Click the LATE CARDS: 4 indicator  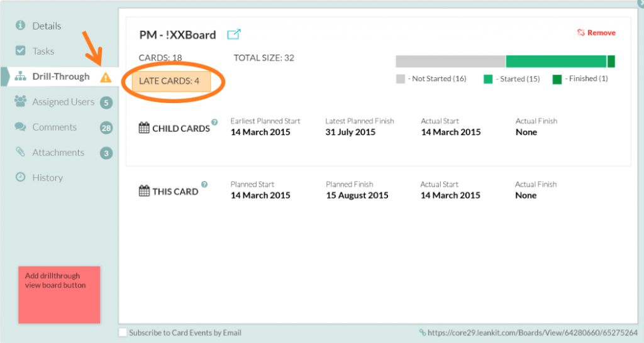pos(171,81)
